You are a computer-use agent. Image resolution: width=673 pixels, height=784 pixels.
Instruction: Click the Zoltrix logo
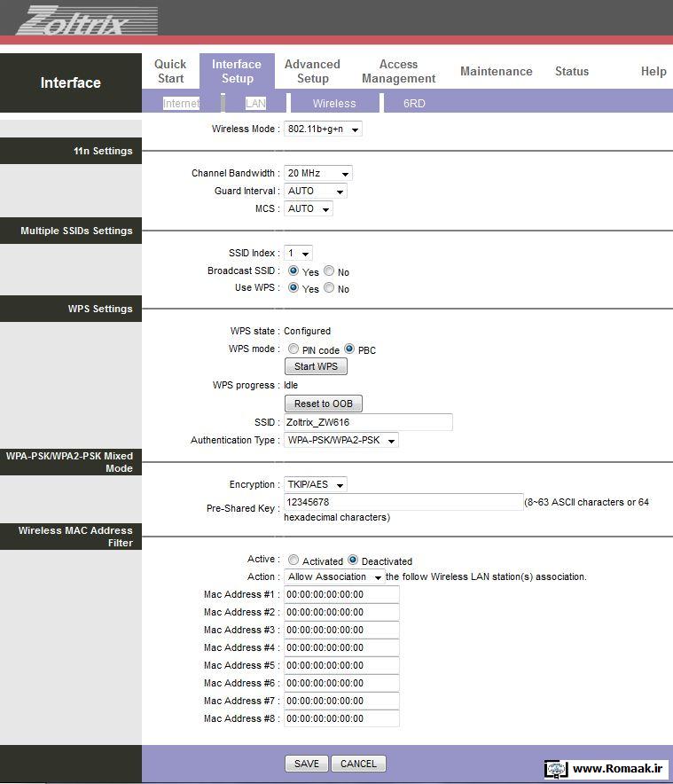87,20
